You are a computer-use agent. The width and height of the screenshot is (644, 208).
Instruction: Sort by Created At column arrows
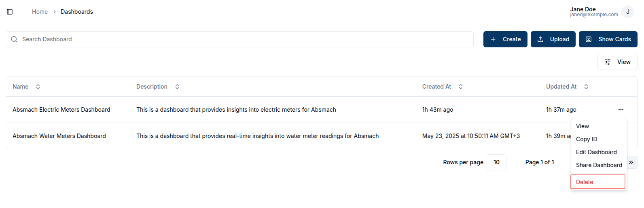[x=461, y=87]
